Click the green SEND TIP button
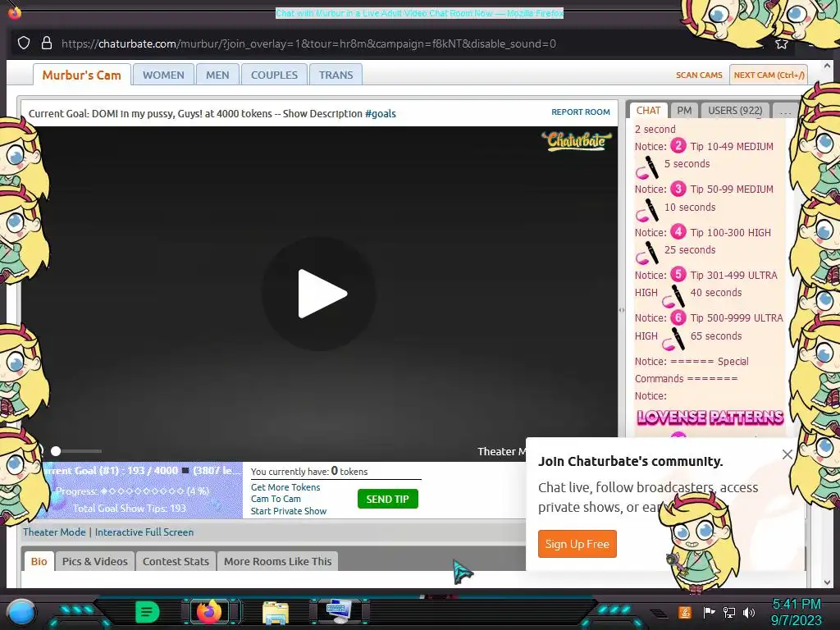Image resolution: width=840 pixels, height=630 pixels. coord(388,499)
